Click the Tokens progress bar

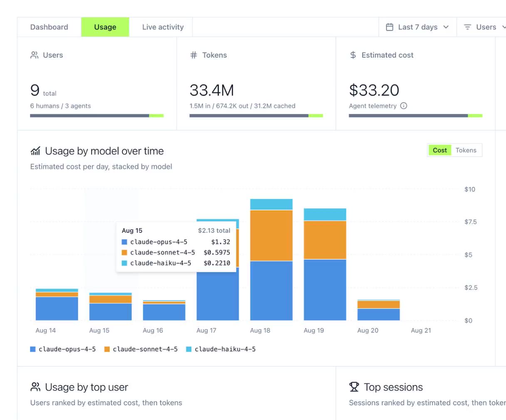256,116
